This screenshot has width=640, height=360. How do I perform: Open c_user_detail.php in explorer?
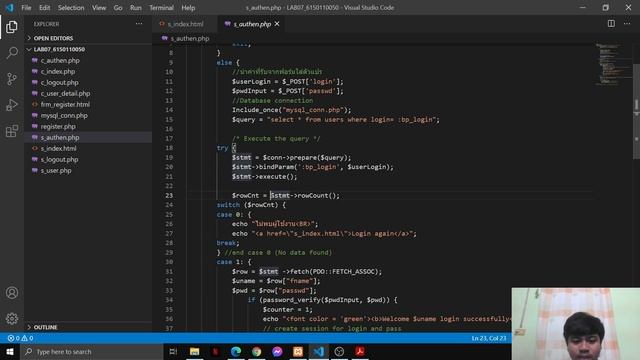click(65, 93)
